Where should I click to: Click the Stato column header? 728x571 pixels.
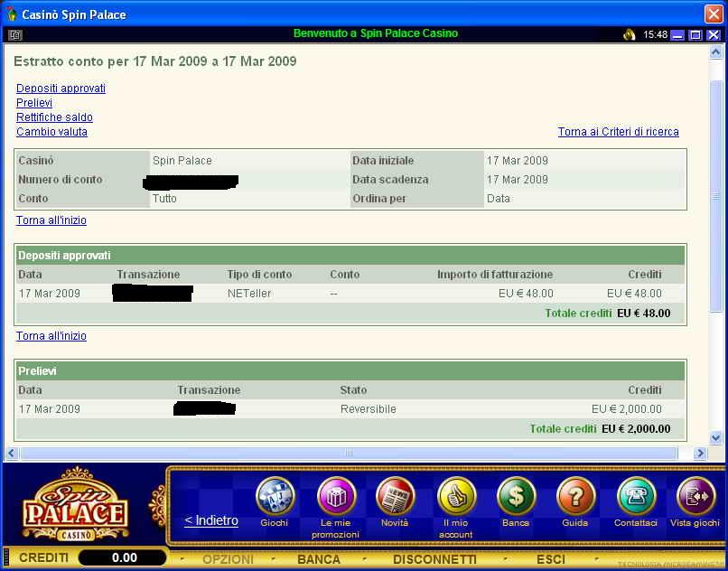pos(353,389)
